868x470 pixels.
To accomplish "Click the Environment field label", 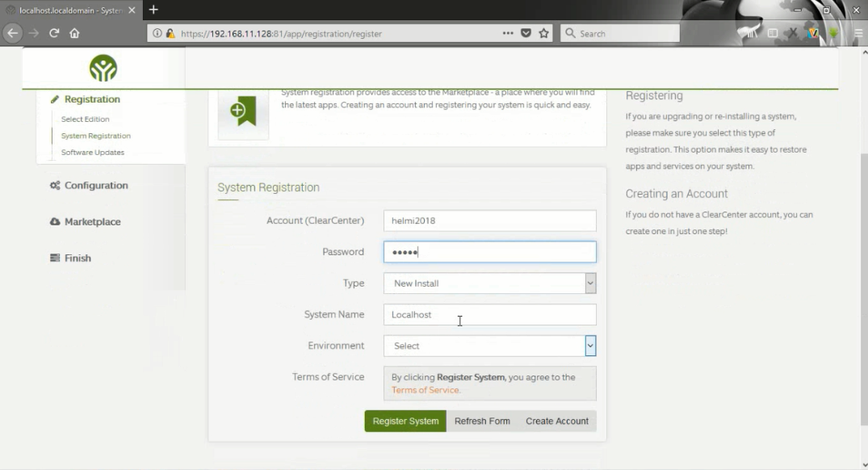I will click(x=336, y=346).
